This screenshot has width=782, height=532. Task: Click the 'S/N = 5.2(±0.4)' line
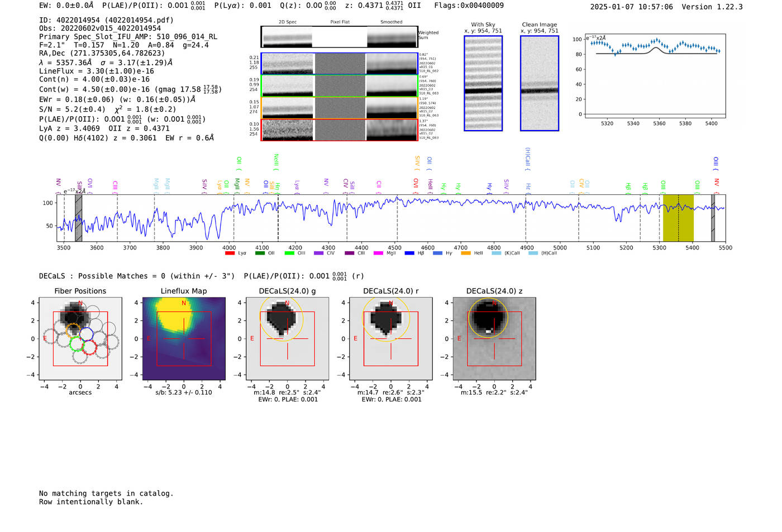[108, 109]
